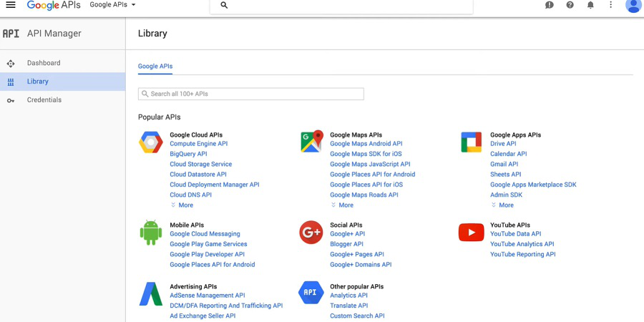Open Analytics API link

tap(349, 296)
